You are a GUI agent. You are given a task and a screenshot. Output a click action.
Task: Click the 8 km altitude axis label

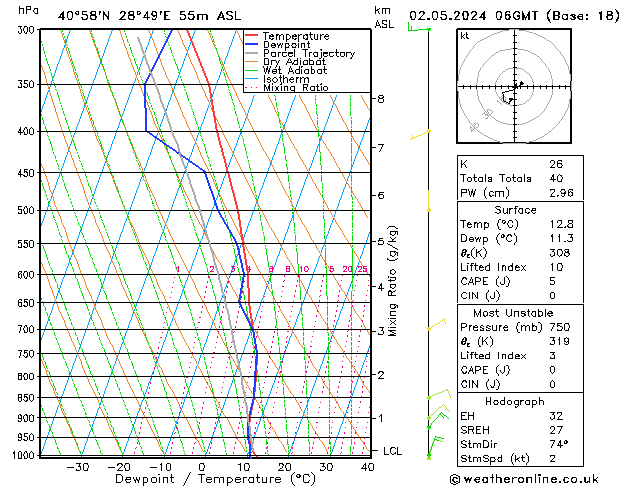pyautogui.click(x=381, y=99)
